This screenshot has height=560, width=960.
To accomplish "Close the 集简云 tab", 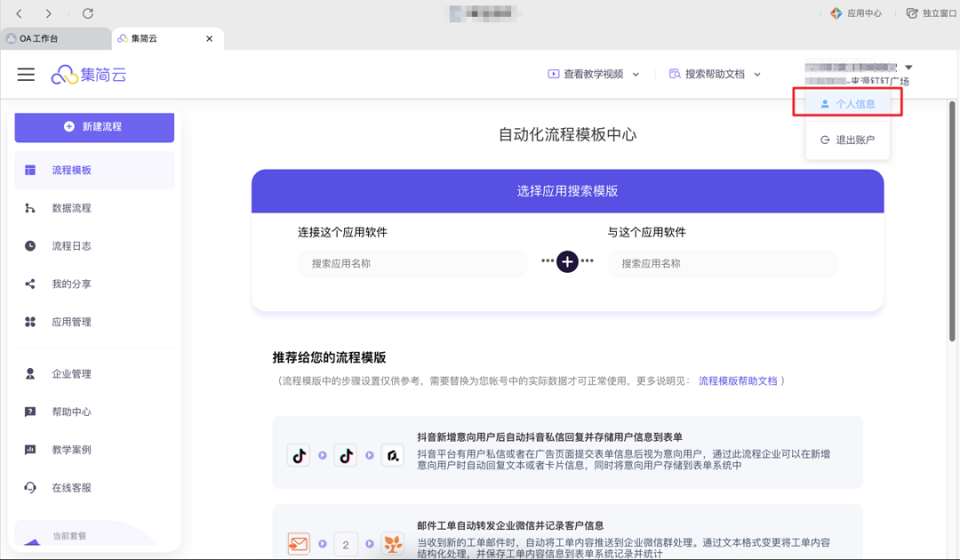I will pyautogui.click(x=210, y=38).
